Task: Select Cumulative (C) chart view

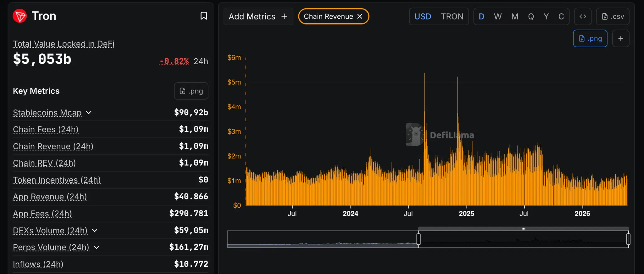Action: pos(561,16)
